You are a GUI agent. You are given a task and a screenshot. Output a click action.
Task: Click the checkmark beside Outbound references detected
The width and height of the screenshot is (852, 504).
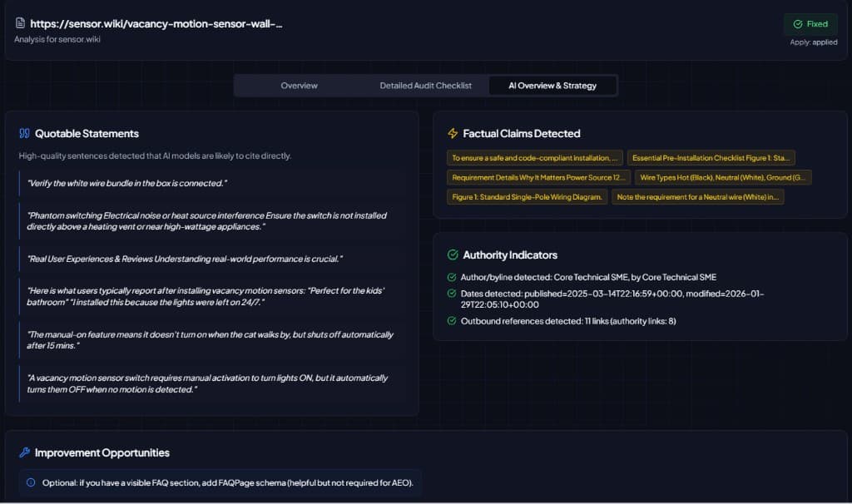click(x=451, y=320)
